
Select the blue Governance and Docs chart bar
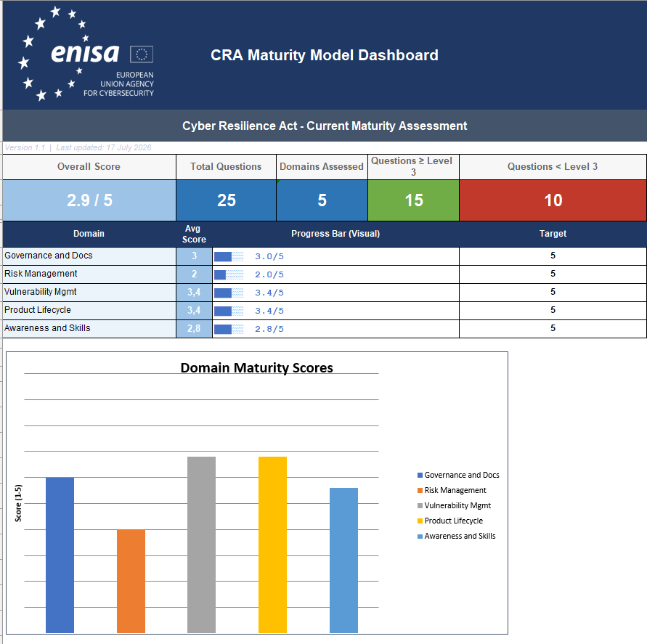[60, 555]
